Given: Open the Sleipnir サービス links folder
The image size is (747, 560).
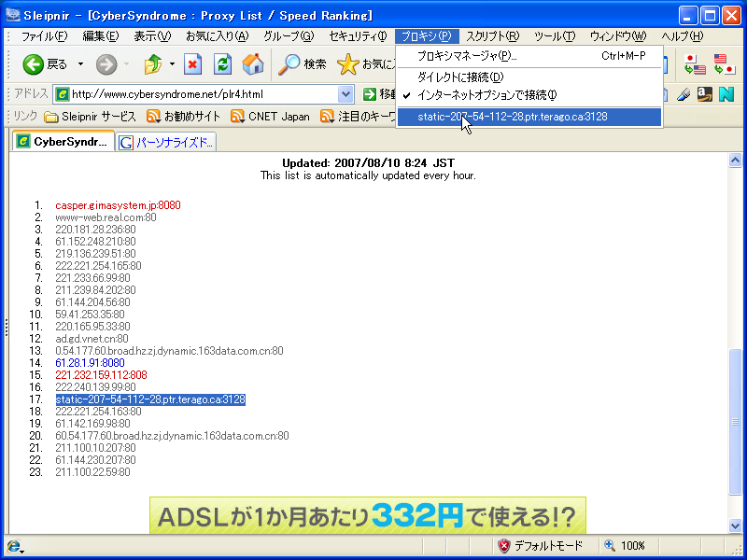Looking at the screenshot, I should pyautogui.click(x=90, y=117).
